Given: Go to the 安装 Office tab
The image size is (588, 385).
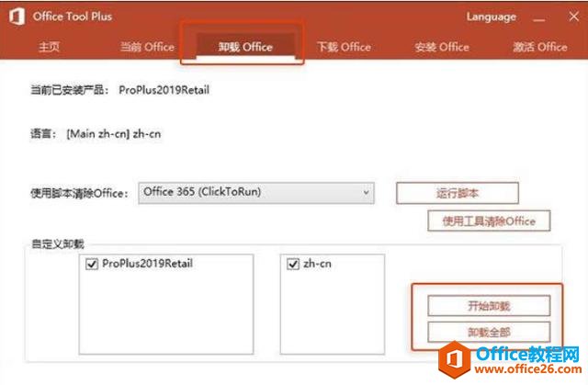Looking at the screenshot, I should (x=442, y=47).
